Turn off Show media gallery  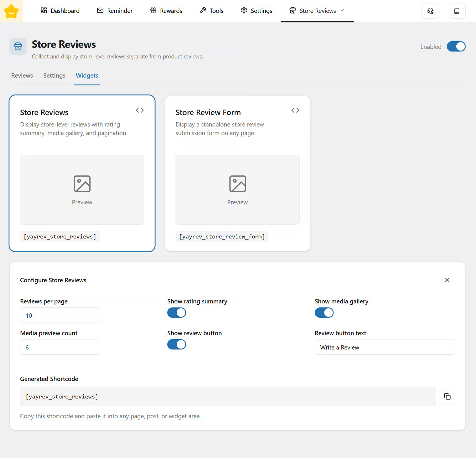[x=324, y=313]
